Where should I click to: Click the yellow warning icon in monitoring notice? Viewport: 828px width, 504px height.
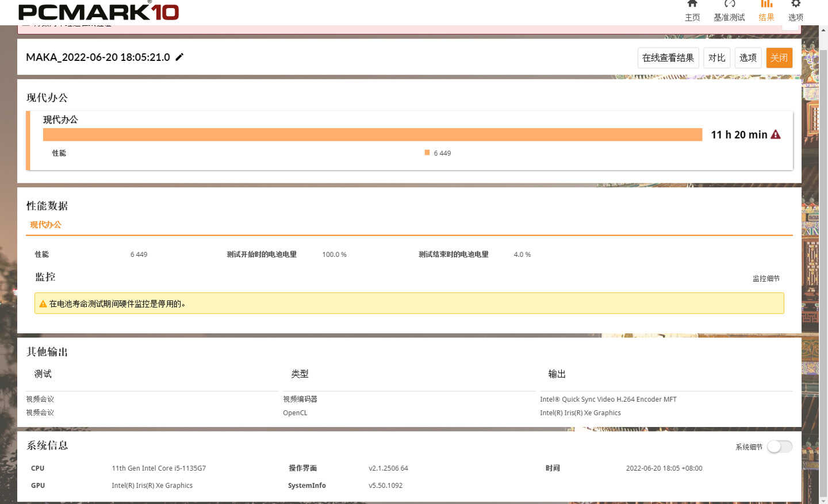pyautogui.click(x=43, y=304)
